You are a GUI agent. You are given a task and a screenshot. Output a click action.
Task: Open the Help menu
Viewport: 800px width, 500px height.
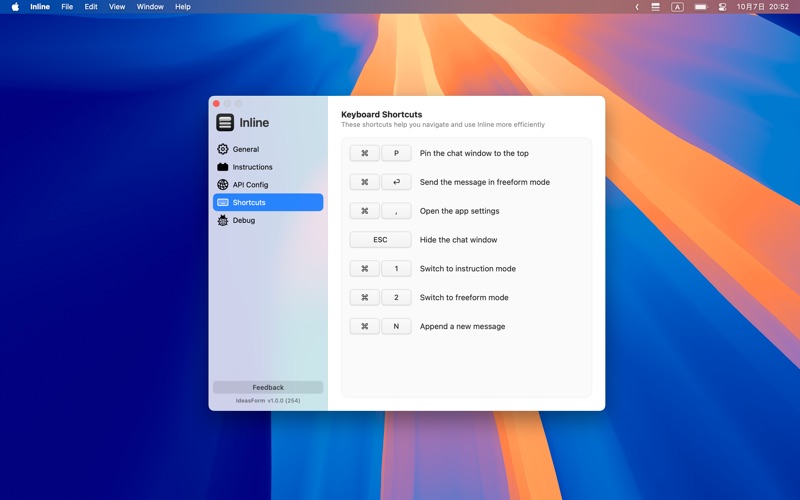(183, 7)
